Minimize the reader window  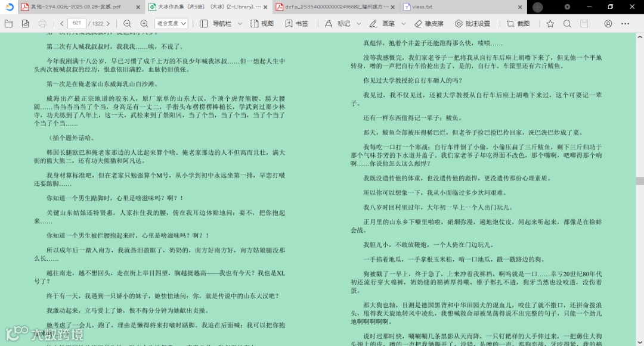(x=589, y=7)
